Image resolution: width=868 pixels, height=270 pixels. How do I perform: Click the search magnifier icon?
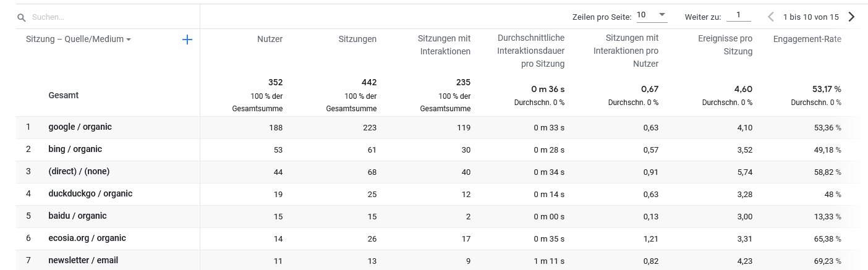[22, 18]
